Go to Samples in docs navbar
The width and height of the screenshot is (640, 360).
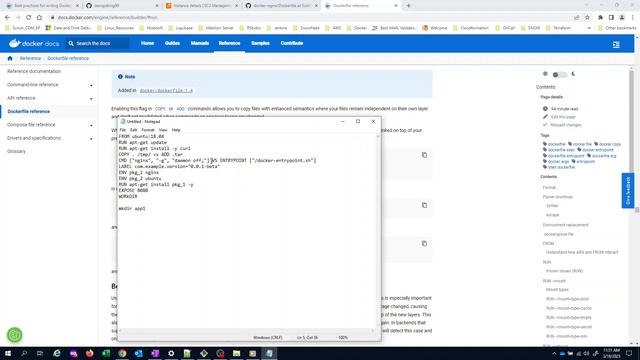(x=260, y=43)
